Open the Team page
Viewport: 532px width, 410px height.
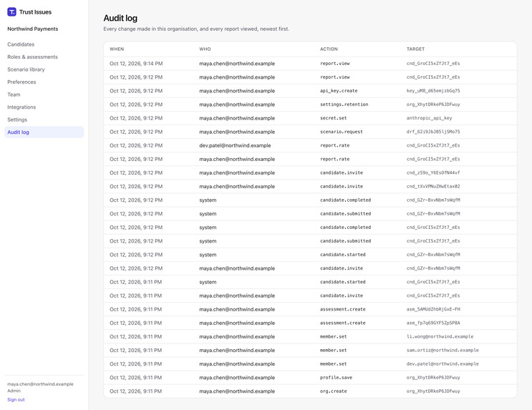tap(14, 94)
